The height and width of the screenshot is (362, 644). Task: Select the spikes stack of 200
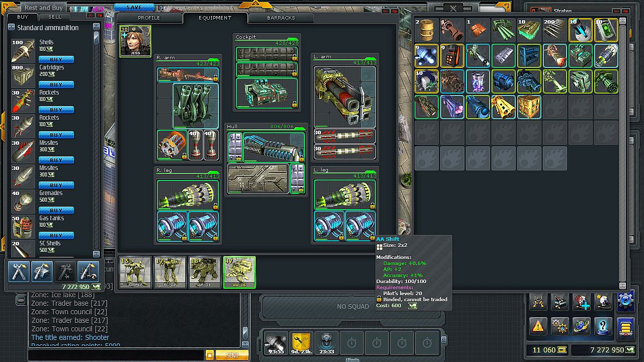(x=554, y=30)
